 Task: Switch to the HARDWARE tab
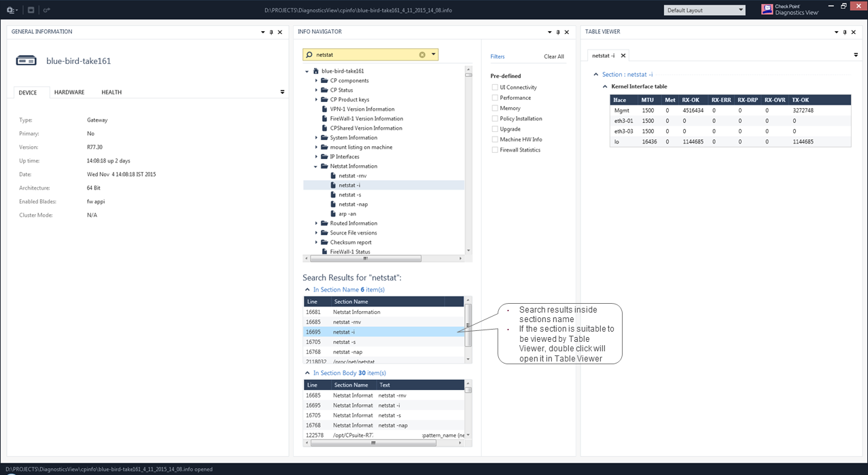click(x=69, y=92)
